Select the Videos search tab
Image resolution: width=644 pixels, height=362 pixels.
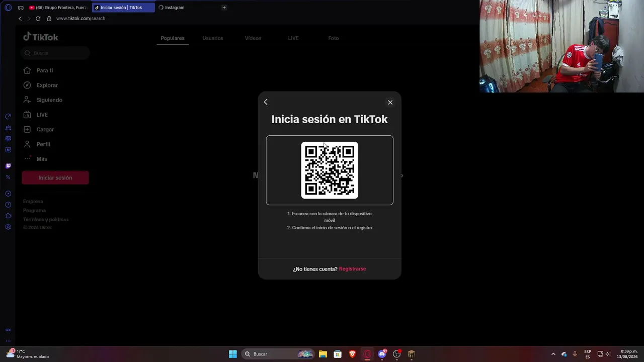click(x=253, y=38)
